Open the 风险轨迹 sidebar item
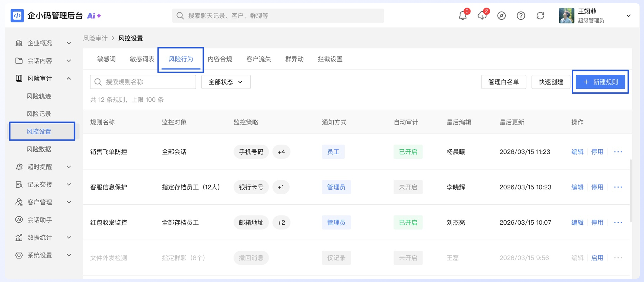The image size is (644, 282). 39,96
